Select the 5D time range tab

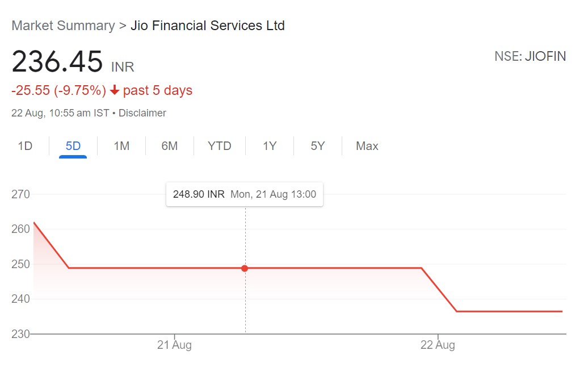coord(73,146)
